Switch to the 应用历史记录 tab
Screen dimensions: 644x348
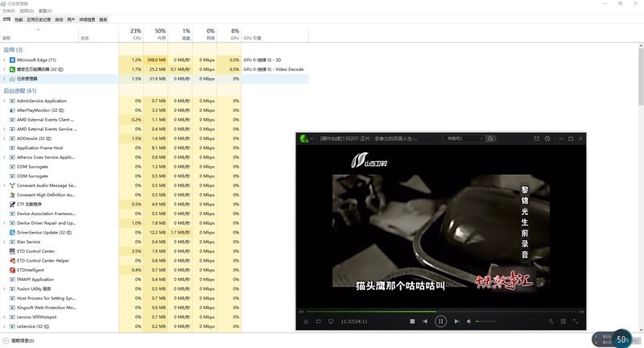[39, 19]
